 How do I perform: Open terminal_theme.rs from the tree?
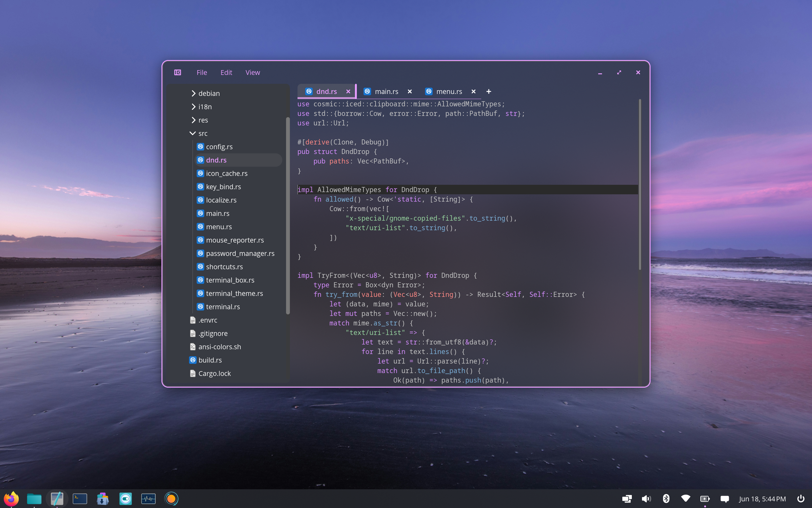[238, 293]
